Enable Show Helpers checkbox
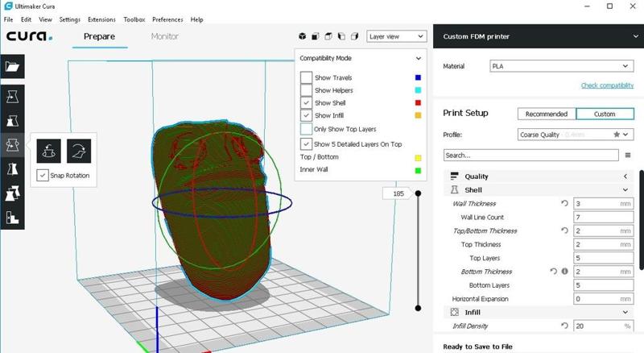 [306, 90]
